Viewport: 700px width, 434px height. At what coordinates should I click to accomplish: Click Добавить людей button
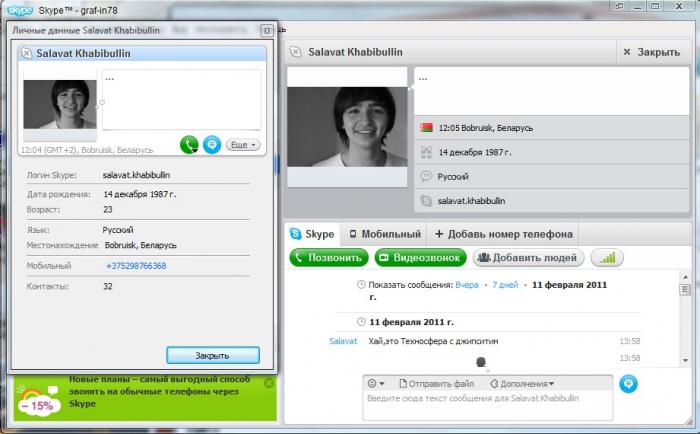[528, 258]
